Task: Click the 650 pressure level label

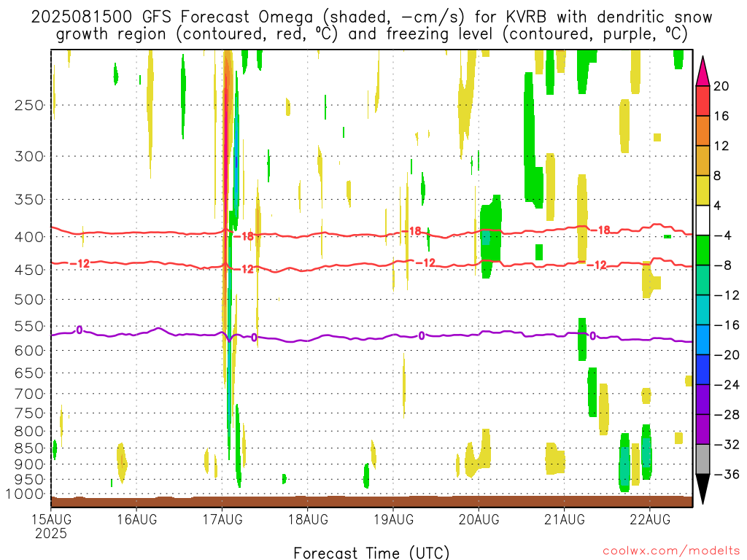Action: tap(29, 373)
